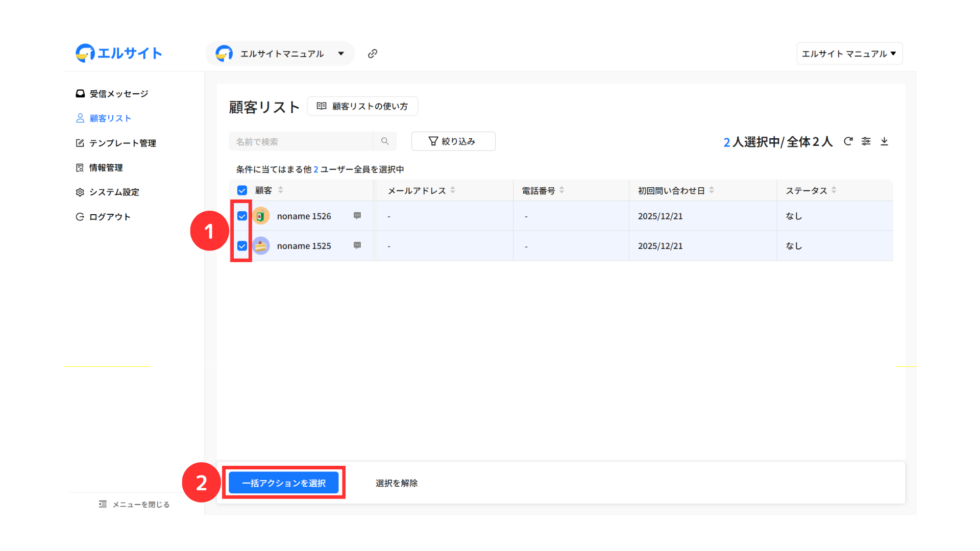Open the top-right エルサイト マニュアル user menu
Image resolution: width=980 pixels, height=551 pixels.
coord(849,54)
